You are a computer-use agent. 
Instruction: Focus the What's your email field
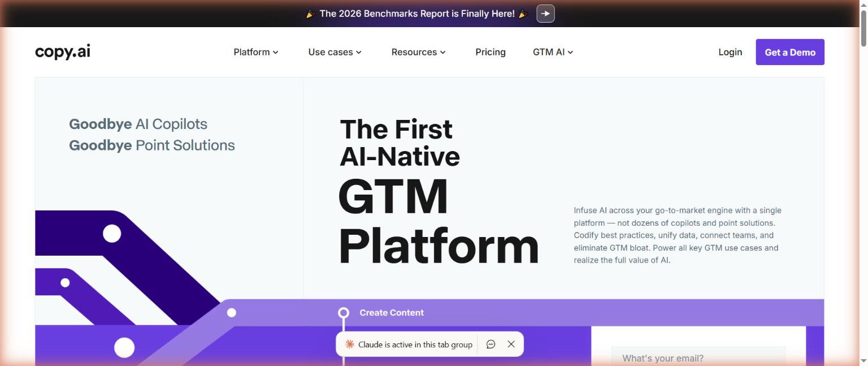point(698,358)
